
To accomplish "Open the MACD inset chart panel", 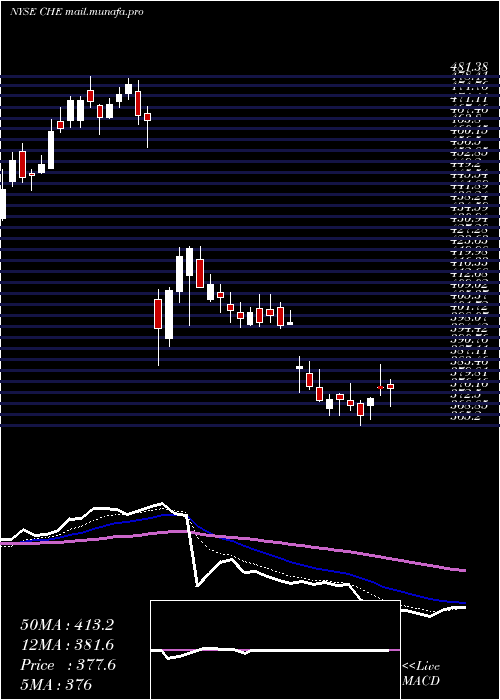I will (x=275, y=650).
